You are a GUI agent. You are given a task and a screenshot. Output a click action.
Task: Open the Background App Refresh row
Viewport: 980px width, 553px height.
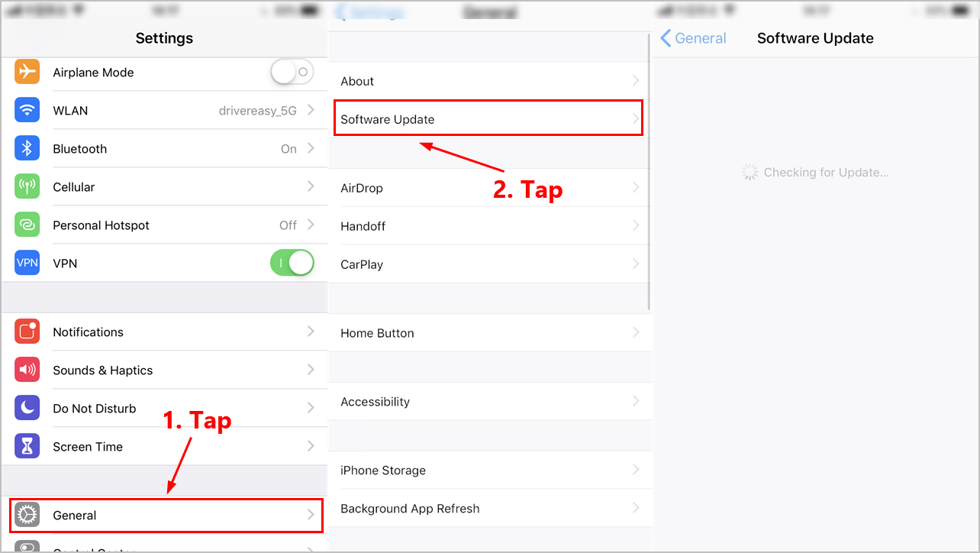(x=490, y=509)
